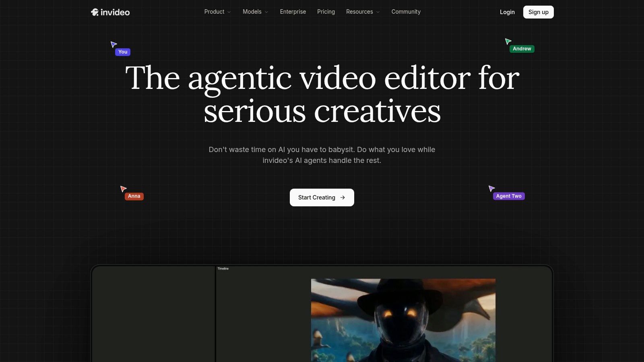
Task: Expand the Models dropdown menu
Action: tap(255, 12)
